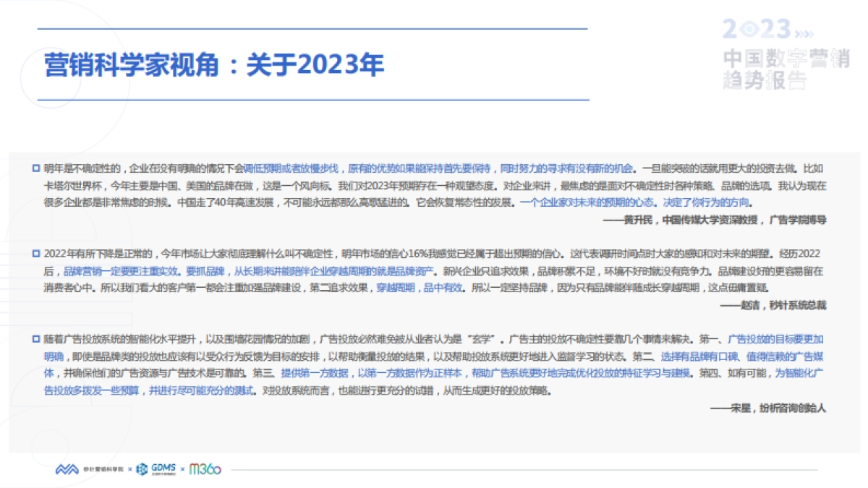Click the M360 colorful logo
This screenshot has width=868, height=488.
coord(205,468)
